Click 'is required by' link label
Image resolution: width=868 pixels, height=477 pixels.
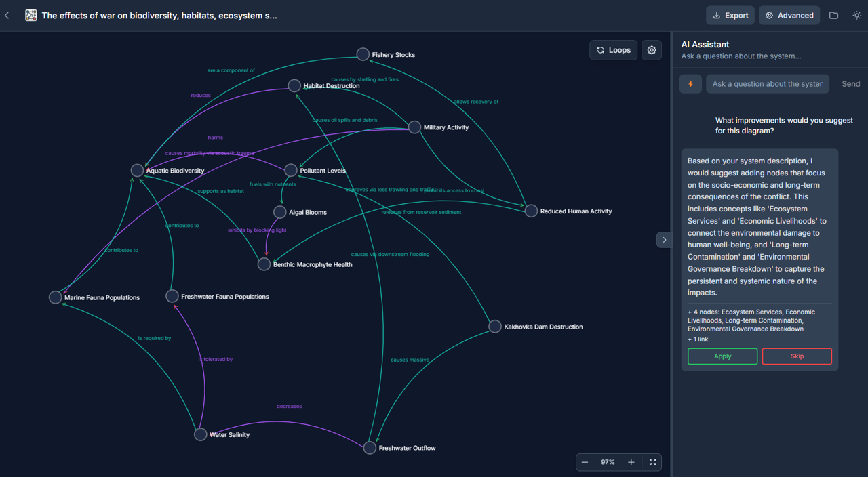tap(155, 338)
